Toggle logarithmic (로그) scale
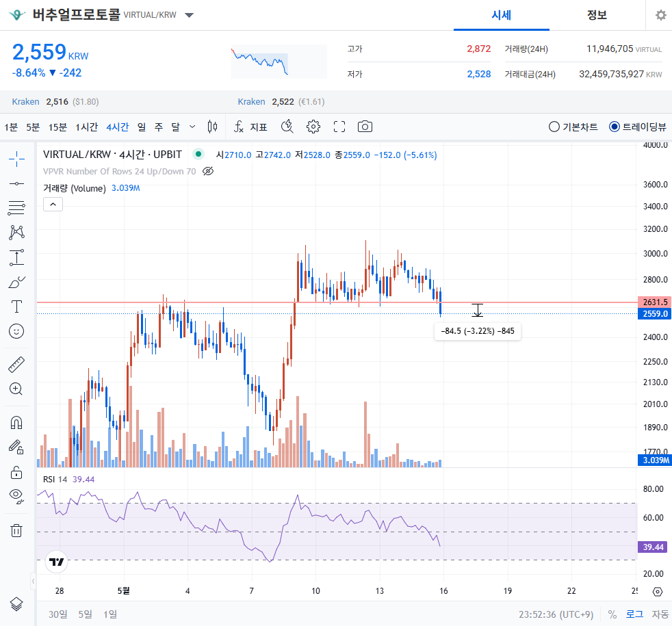Screen dimensions: 672x626 click(x=634, y=614)
